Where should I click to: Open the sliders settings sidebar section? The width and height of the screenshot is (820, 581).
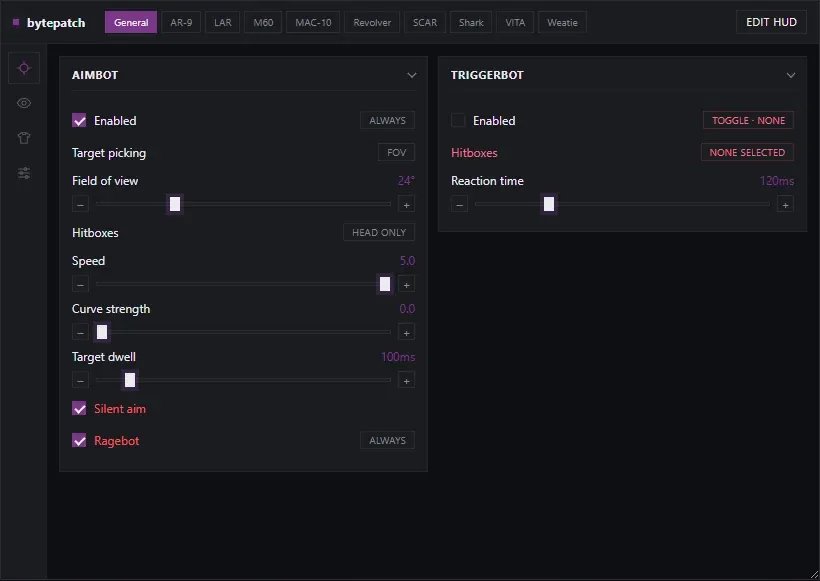[24, 173]
